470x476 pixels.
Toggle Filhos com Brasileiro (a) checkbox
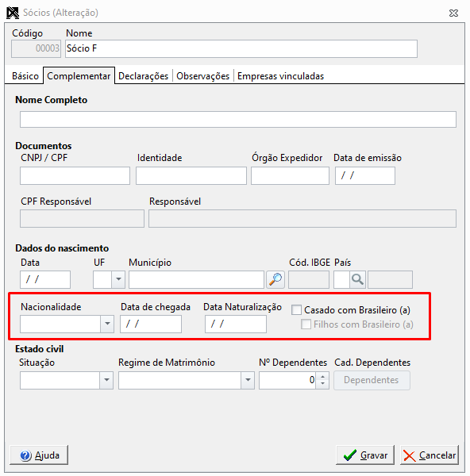306,324
